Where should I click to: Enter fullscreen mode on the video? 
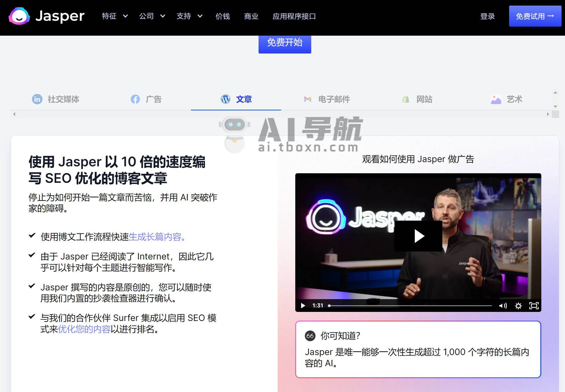tap(534, 306)
